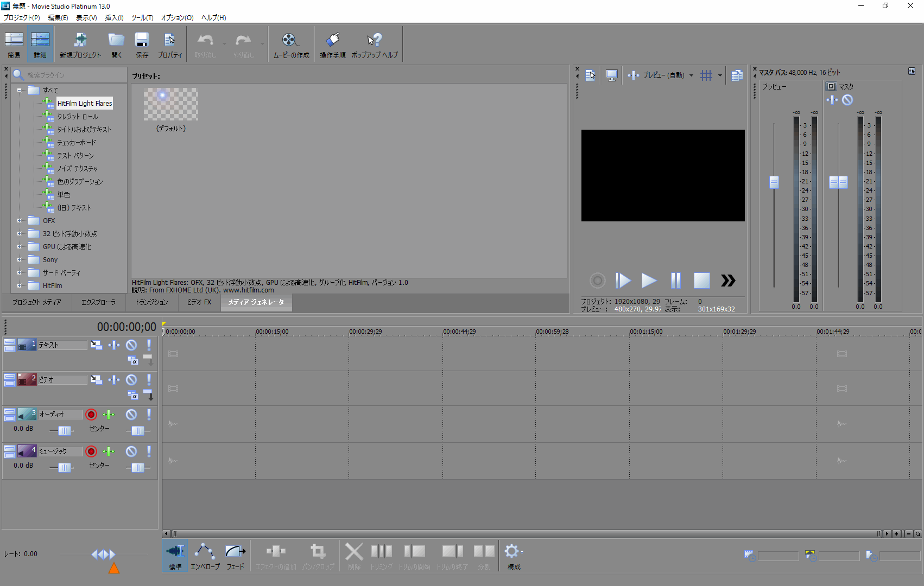Mute the テキスト video track
The height and width of the screenshot is (586, 924).
point(131,345)
